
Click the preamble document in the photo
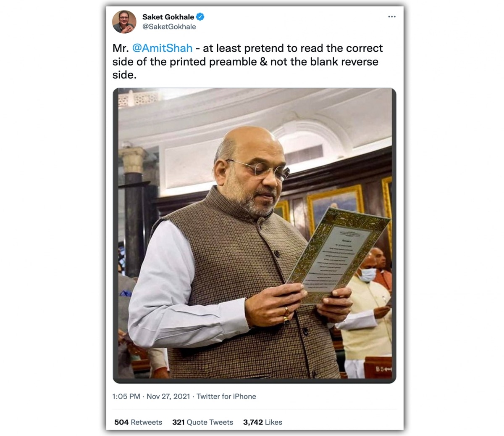[x=338, y=255]
